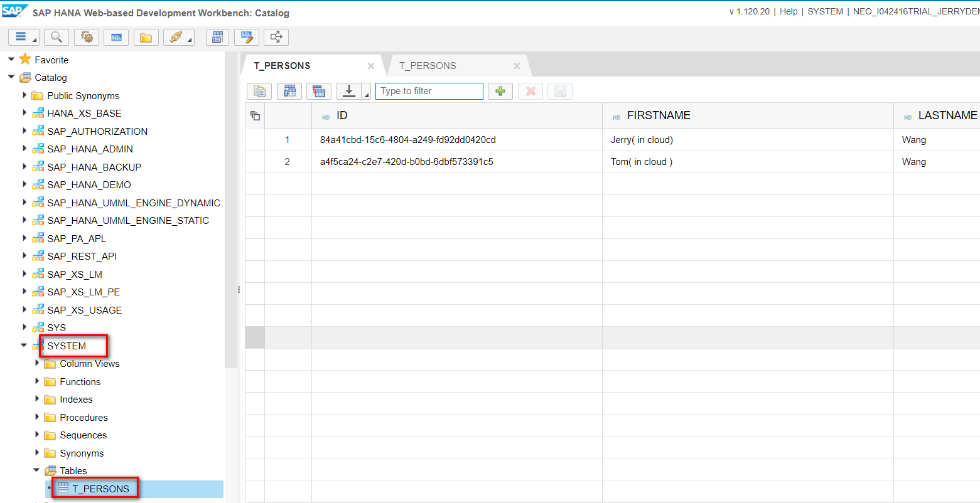
Task: Collapse the Catalog tree node
Action: pos(11,78)
